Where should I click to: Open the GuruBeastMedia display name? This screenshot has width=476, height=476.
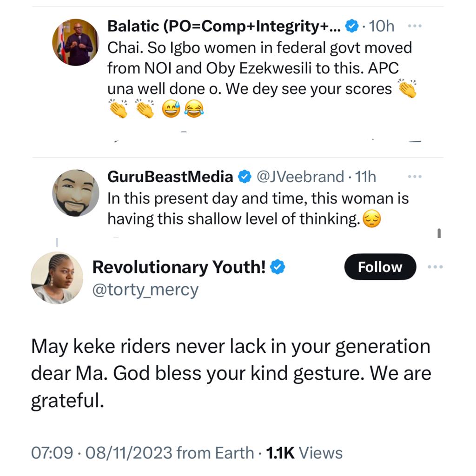tap(171, 177)
